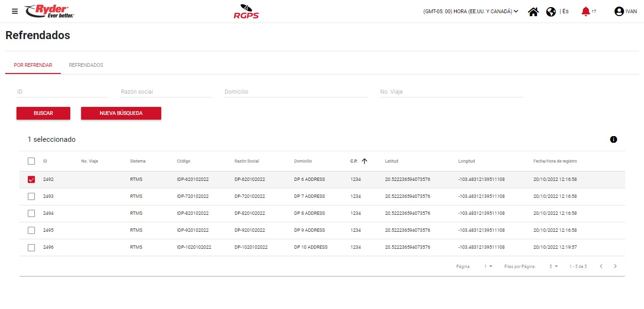Screen dimensions: 644x309
Task: Open the IVAN user profile icon
Action: tap(619, 12)
